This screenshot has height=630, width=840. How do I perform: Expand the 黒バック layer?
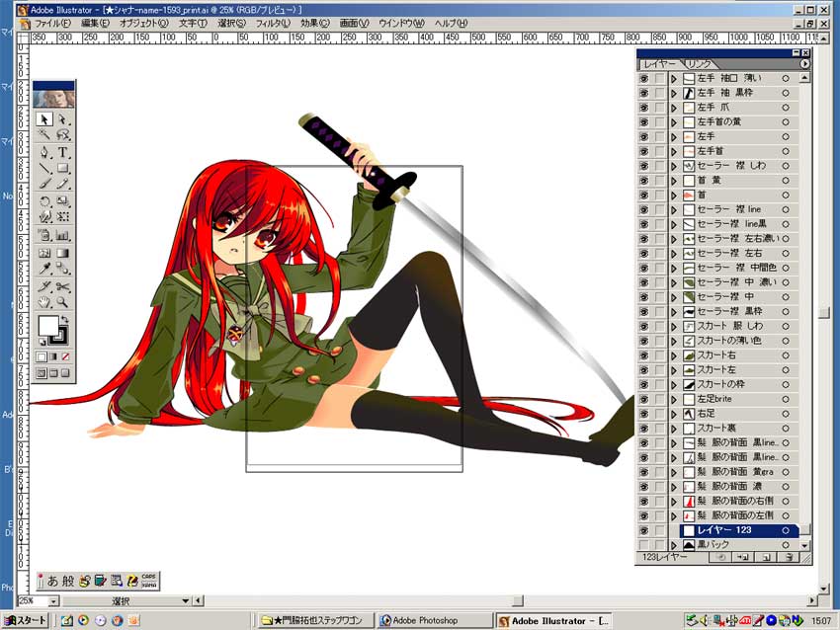coord(674,544)
